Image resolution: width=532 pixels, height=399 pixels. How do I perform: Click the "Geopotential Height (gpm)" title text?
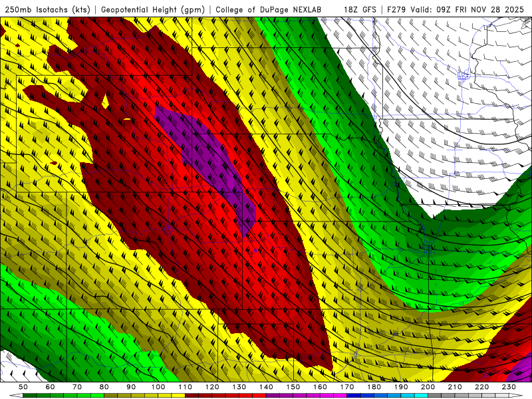(153, 10)
